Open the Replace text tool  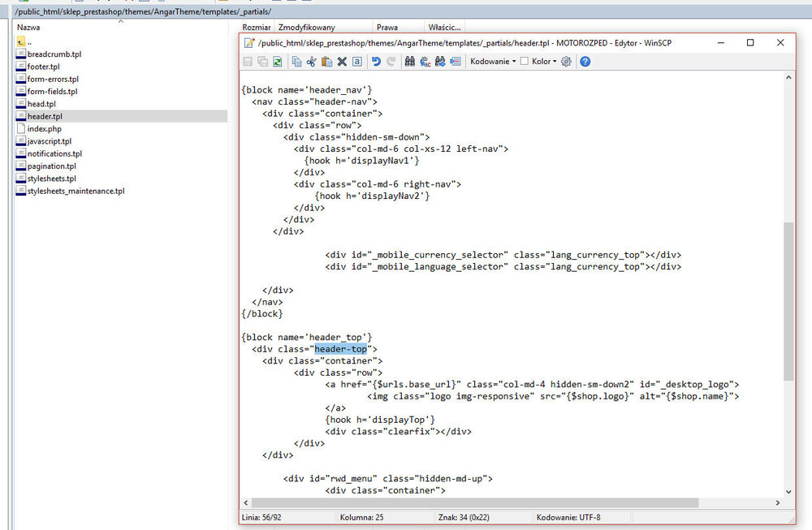click(425, 62)
